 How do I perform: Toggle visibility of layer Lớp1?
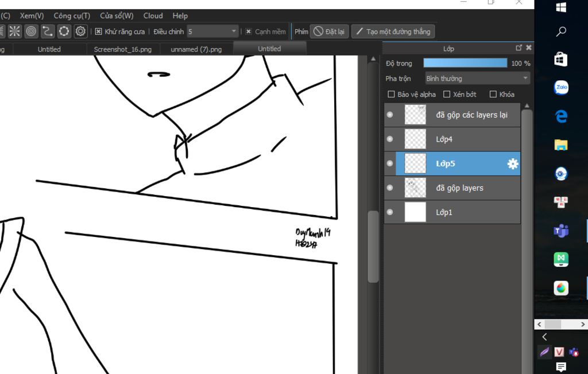(390, 212)
